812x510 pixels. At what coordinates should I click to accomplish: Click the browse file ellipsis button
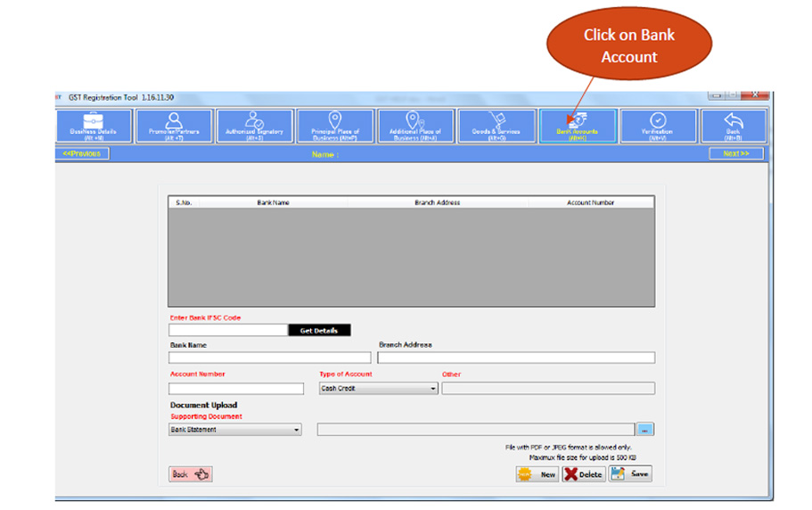(x=645, y=430)
